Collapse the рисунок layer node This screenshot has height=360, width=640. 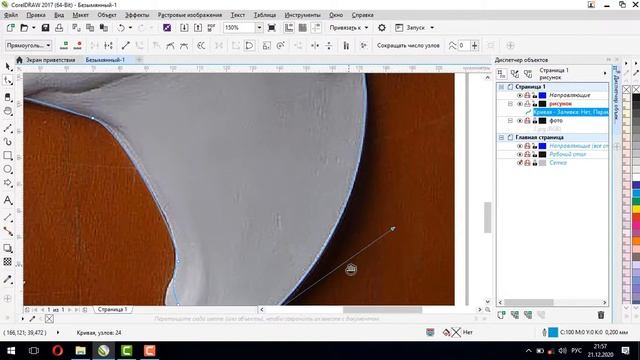click(510, 104)
